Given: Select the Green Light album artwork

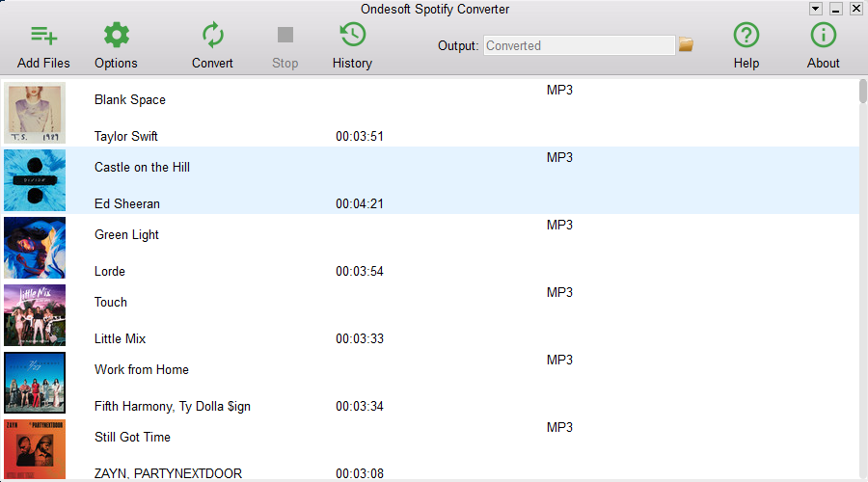Looking at the screenshot, I should tap(35, 248).
